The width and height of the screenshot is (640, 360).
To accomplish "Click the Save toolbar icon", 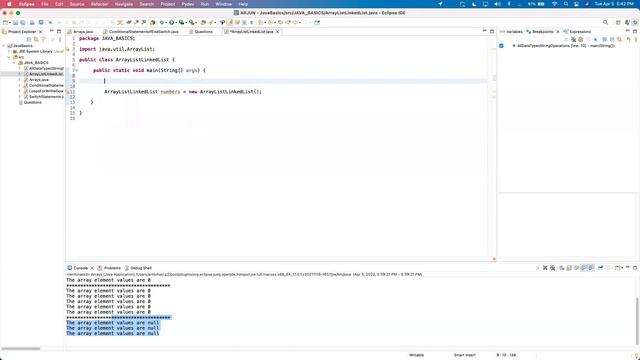I will point(16,22).
